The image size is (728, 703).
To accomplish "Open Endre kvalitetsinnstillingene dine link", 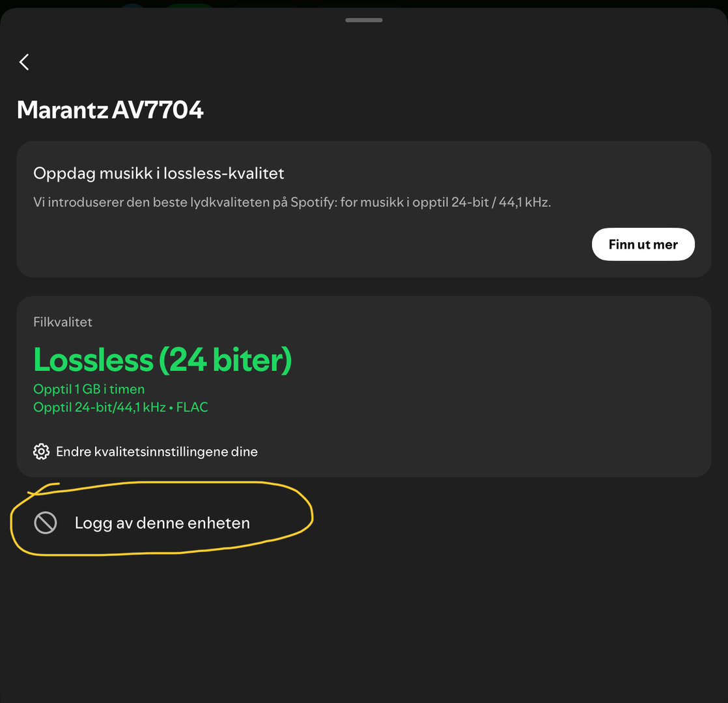I will point(156,451).
